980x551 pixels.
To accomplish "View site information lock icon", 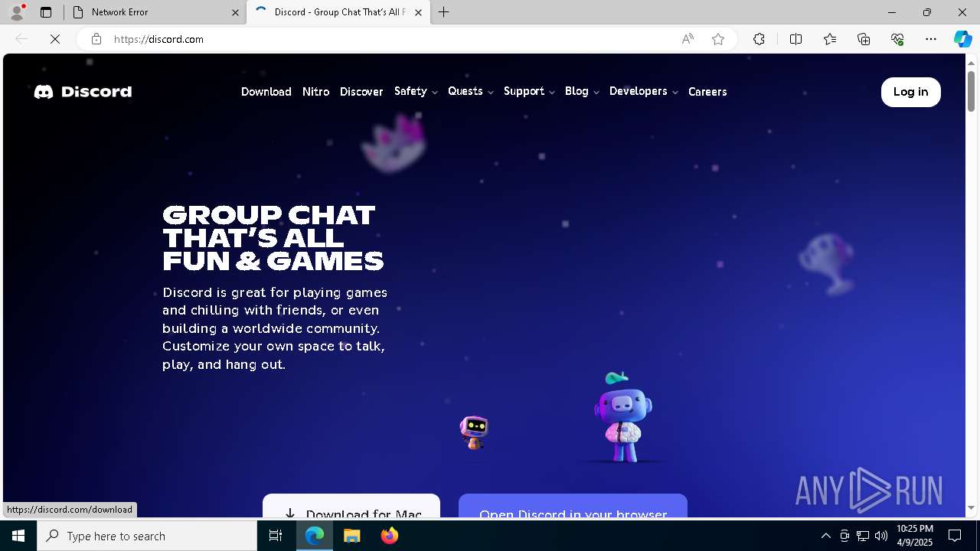I will (96, 39).
